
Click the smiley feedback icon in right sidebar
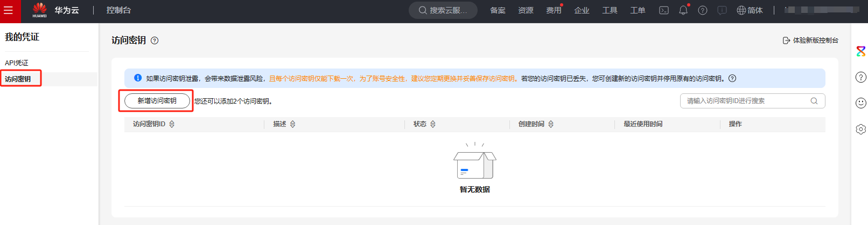pyautogui.click(x=860, y=103)
